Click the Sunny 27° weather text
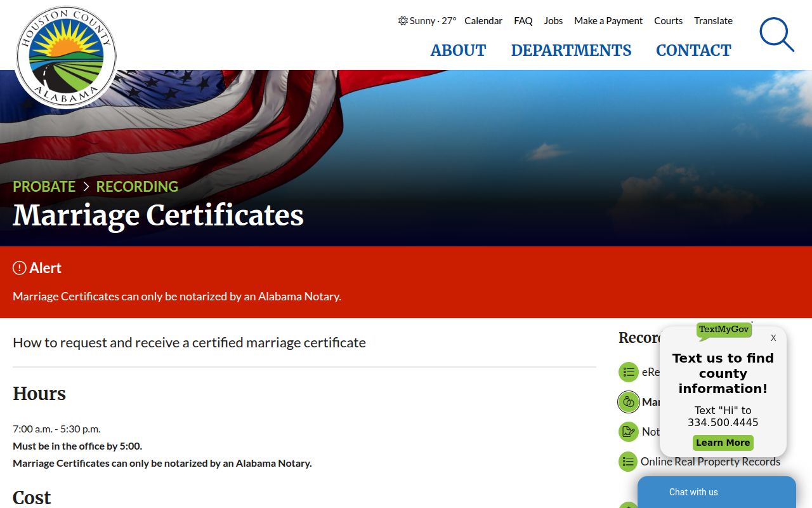 click(433, 21)
